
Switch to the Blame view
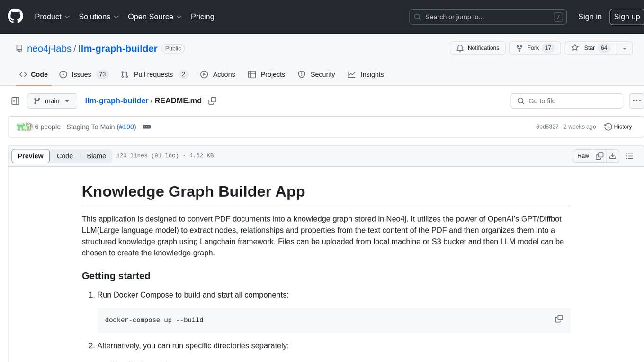(x=96, y=156)
